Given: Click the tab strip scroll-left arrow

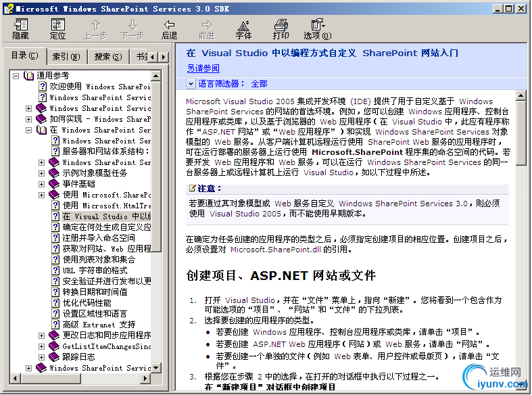Looking at the screenshot, I should point(153,57).
